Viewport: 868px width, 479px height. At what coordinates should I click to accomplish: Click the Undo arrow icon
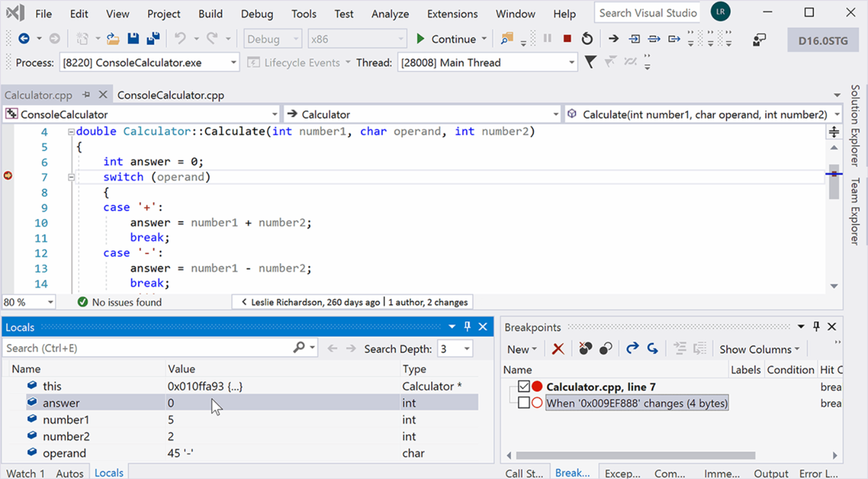coord(180,39)
